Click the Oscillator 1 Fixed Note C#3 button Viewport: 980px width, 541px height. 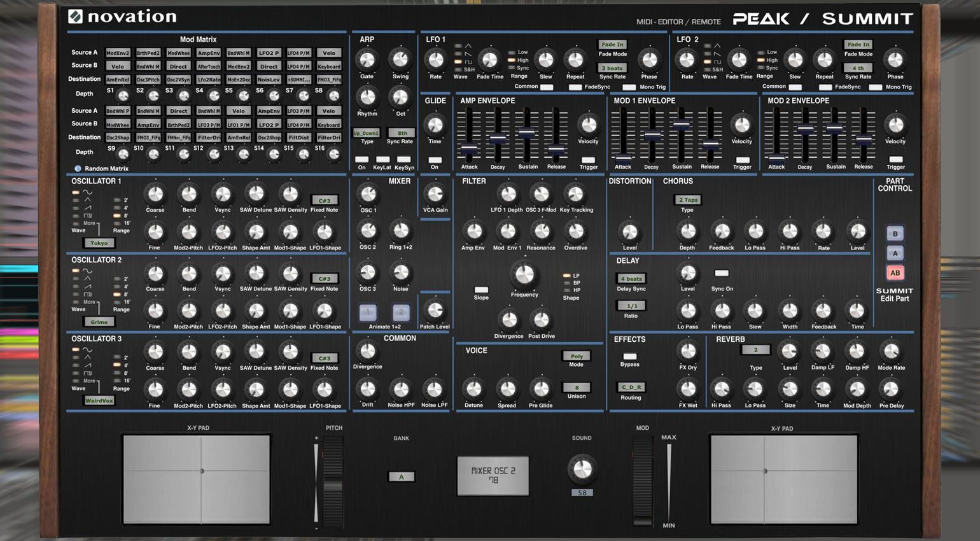pos(324,200)
